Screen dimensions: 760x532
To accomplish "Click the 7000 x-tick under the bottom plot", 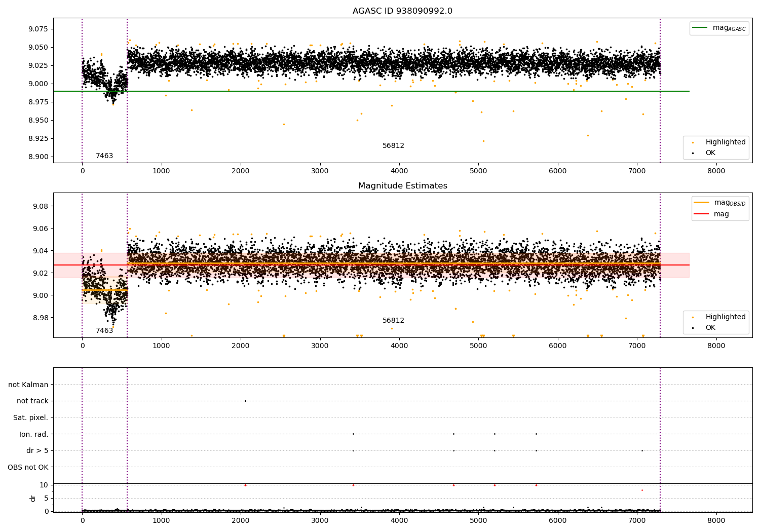I will pyautogui.click(x=637, y=520).
